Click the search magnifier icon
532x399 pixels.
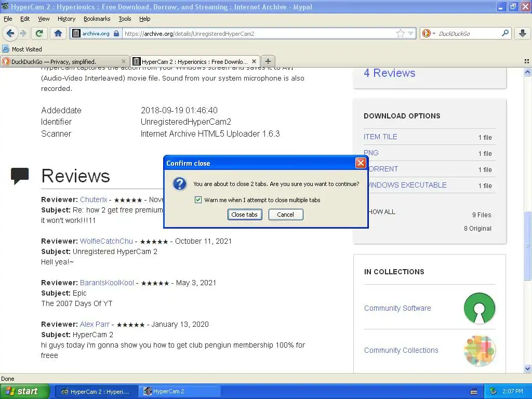[x=505, y=33]
